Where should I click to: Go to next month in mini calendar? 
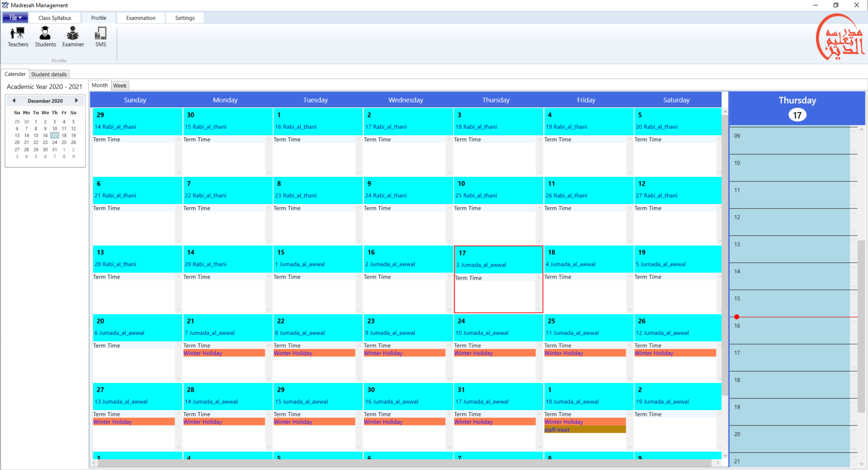76,101
